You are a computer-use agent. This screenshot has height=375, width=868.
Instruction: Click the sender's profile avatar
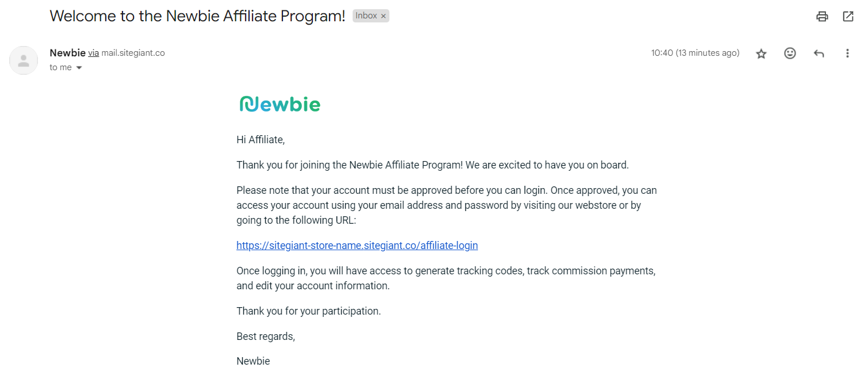24,60
